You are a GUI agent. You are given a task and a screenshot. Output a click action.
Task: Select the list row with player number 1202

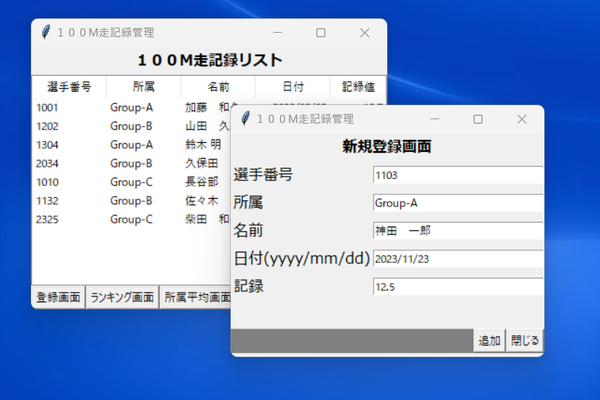pos(132,126)
